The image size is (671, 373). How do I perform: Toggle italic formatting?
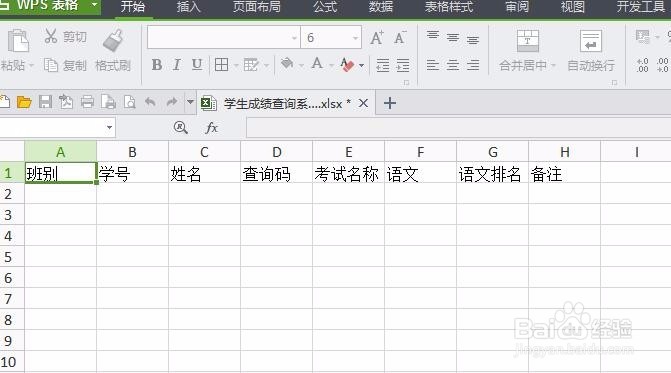coord(176,65)
